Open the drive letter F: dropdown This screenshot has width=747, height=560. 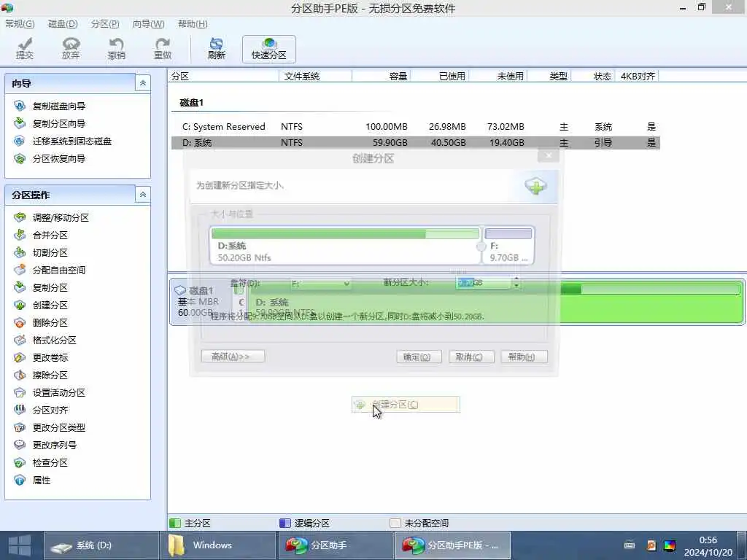click(321, 284)
